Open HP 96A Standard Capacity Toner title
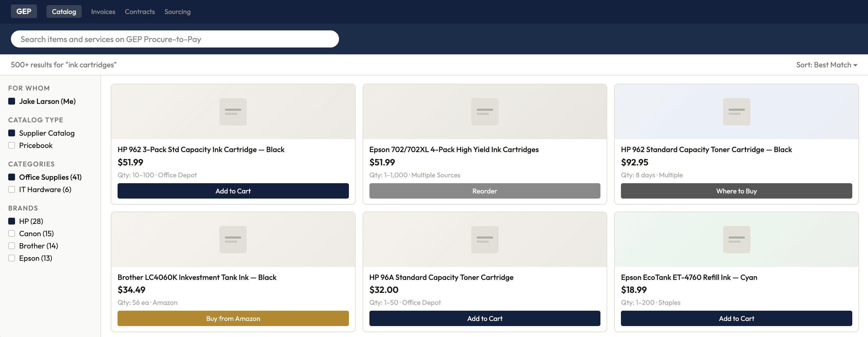 tap(441, 277)
